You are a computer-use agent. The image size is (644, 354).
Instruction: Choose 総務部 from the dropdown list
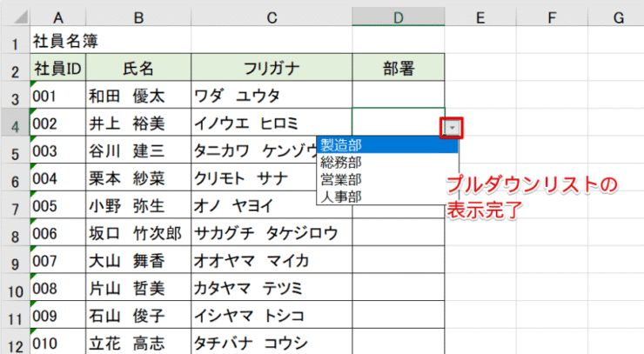tap(387, 163)
